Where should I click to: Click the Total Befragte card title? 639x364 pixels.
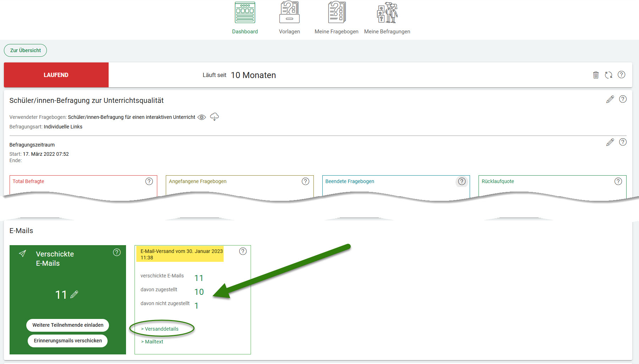[x=28, y=181]
